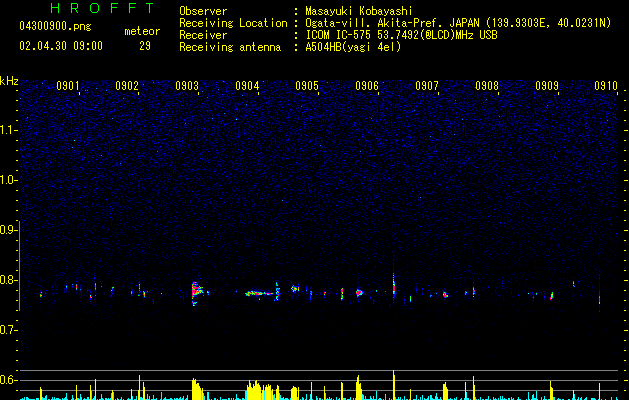This screenshot has height=400, width=629.
Task: Click the 0910 time marker
Action: click(606, 86)
